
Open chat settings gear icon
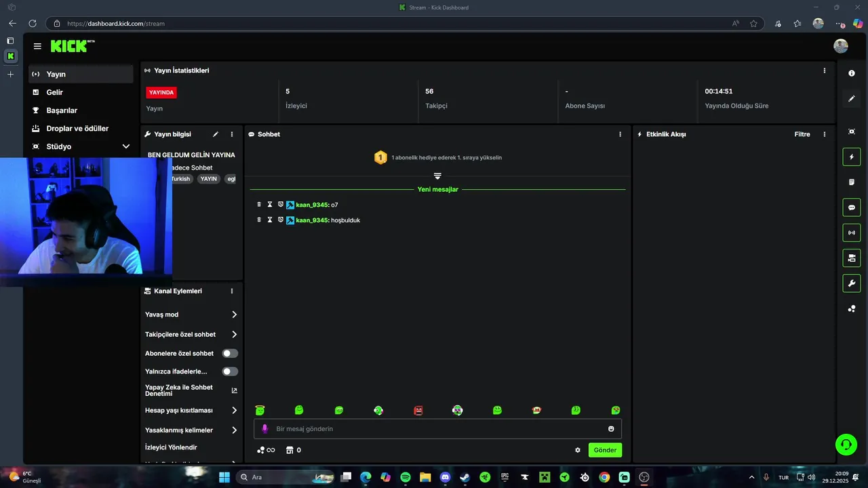click(578, 450)
